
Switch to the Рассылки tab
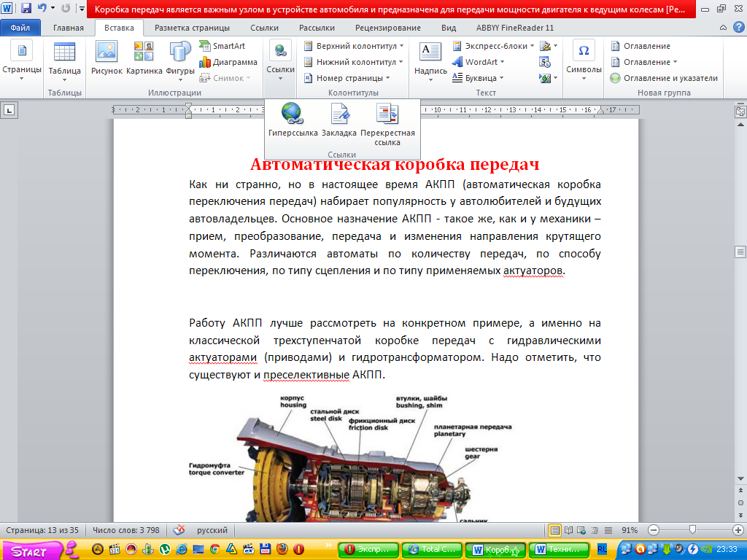317,28
